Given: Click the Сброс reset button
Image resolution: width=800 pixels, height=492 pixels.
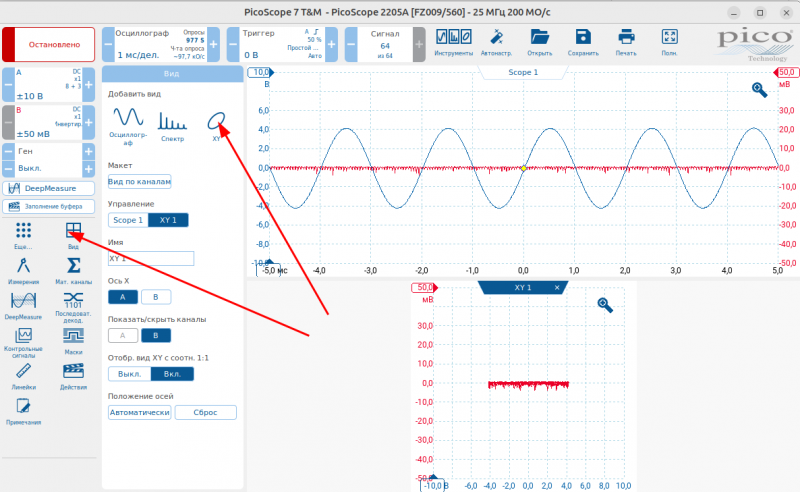Looking at the screenshot, I should tap(205, 412).
